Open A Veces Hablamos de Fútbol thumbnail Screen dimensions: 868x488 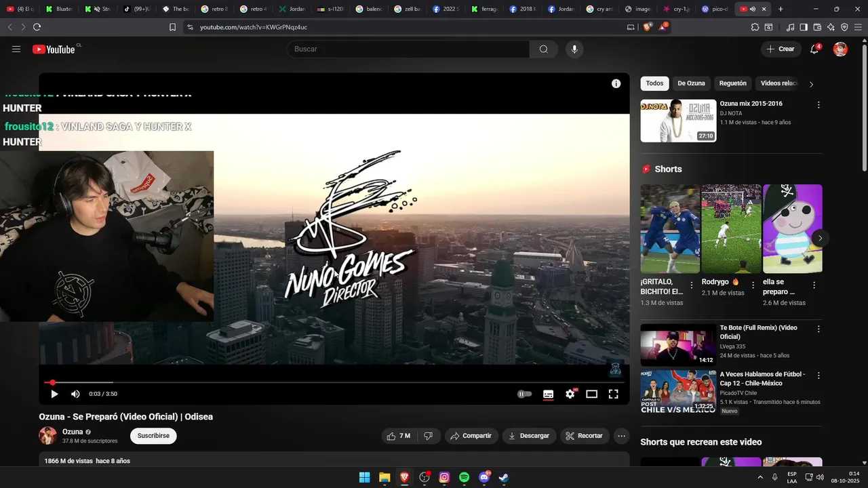(x=678, y=391)
